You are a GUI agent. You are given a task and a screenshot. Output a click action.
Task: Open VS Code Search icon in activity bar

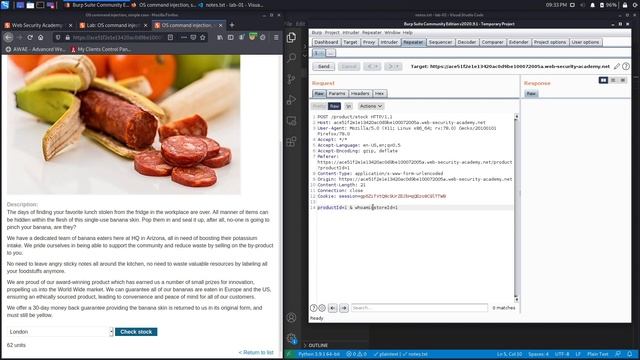(291, 58)
